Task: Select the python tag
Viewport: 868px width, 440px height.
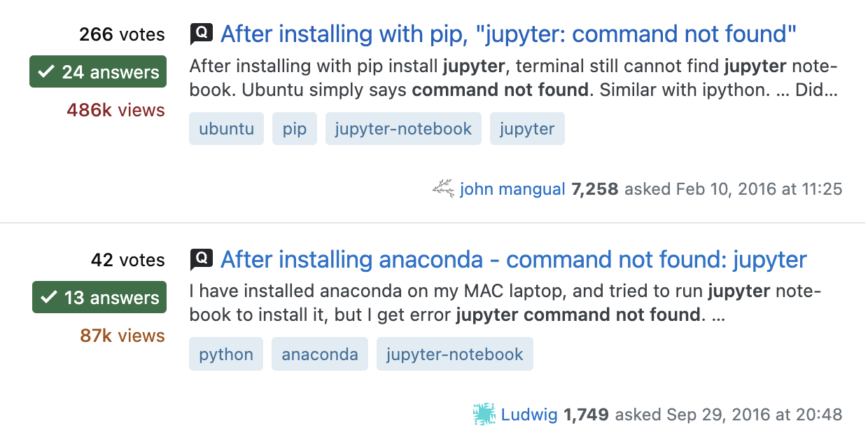Action: [226, 354]
